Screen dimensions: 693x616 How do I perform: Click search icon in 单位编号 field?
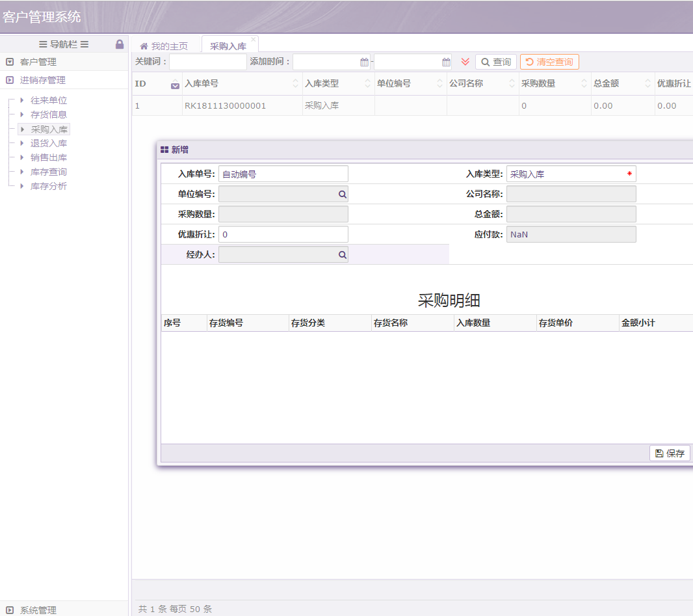point(342,194)
